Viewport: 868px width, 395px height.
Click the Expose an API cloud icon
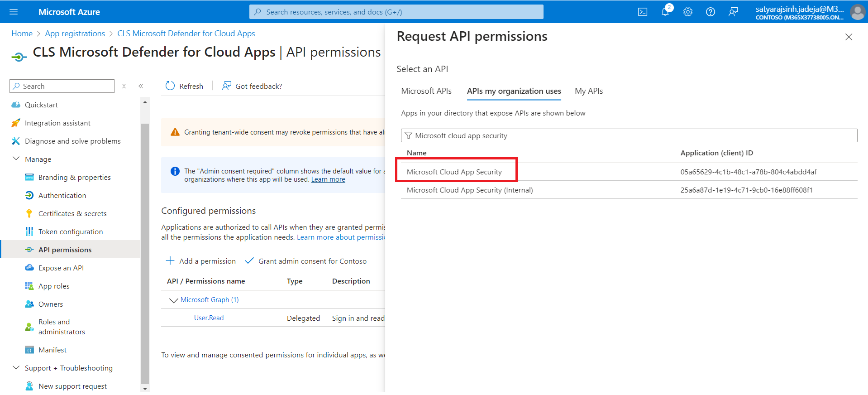[x=29, y=268]
